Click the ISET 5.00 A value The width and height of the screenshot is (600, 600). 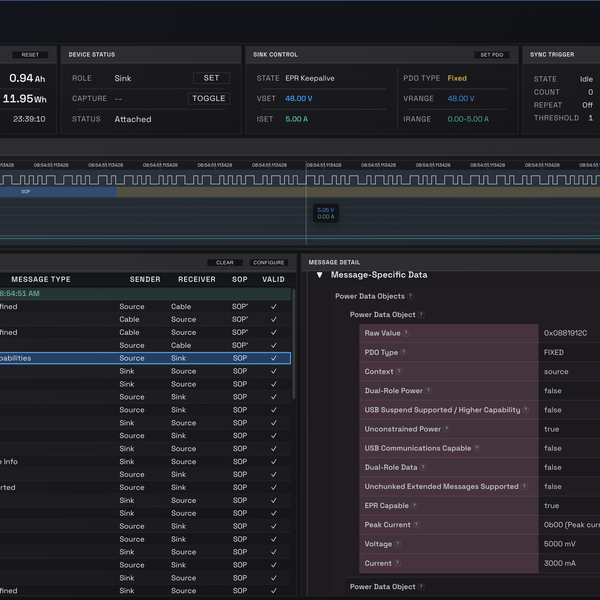pos(297,119)
